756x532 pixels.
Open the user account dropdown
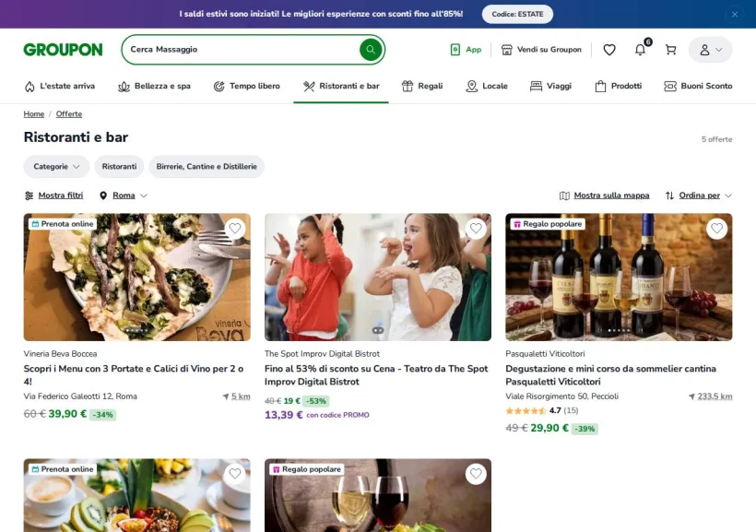point(710,50)
